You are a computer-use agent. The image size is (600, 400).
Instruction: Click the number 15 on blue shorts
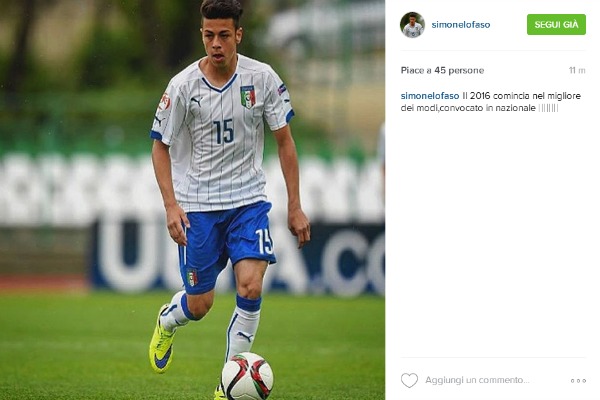click(264, 242)
